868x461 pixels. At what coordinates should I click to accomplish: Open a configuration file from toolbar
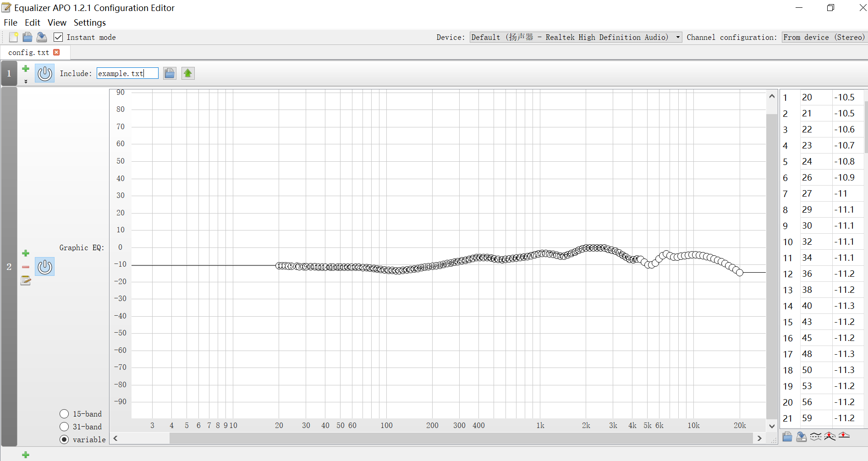[x=27, y=37]
